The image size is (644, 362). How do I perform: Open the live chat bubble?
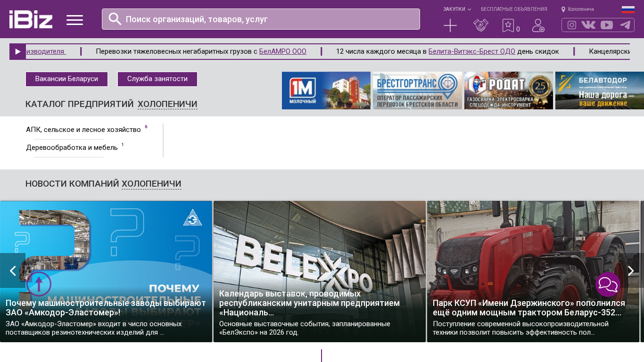tap(608, 284)
